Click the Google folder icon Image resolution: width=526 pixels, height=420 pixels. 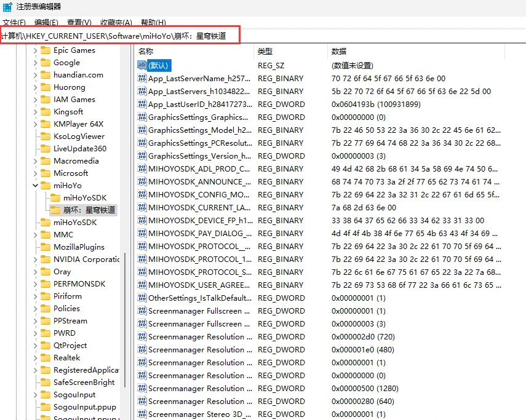coord(46,63)
